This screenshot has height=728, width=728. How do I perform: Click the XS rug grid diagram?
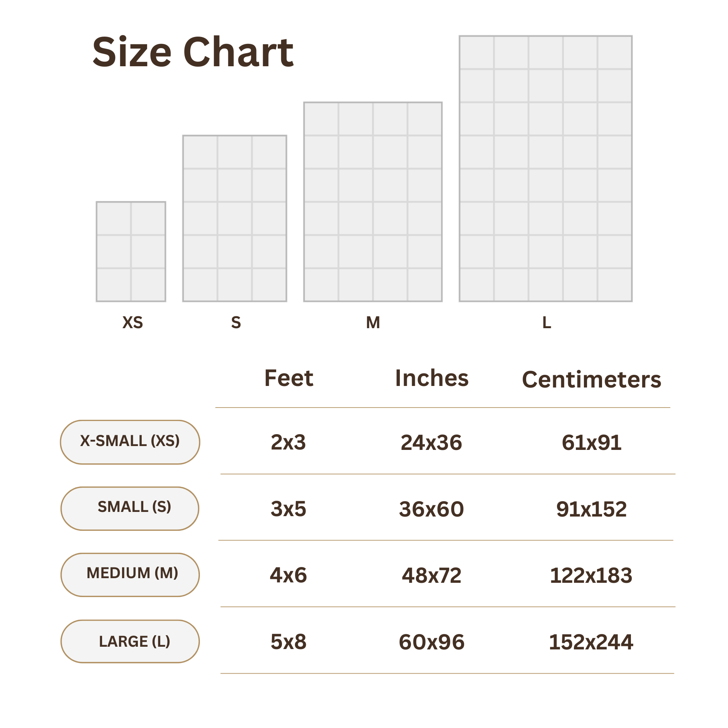pos(131,251)
